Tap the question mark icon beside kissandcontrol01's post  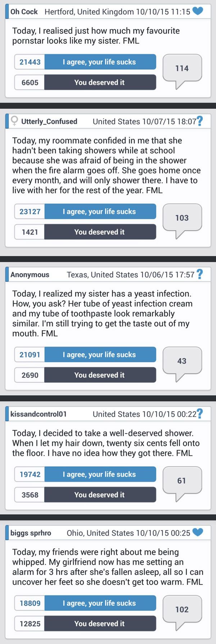[x=199, y=414]
